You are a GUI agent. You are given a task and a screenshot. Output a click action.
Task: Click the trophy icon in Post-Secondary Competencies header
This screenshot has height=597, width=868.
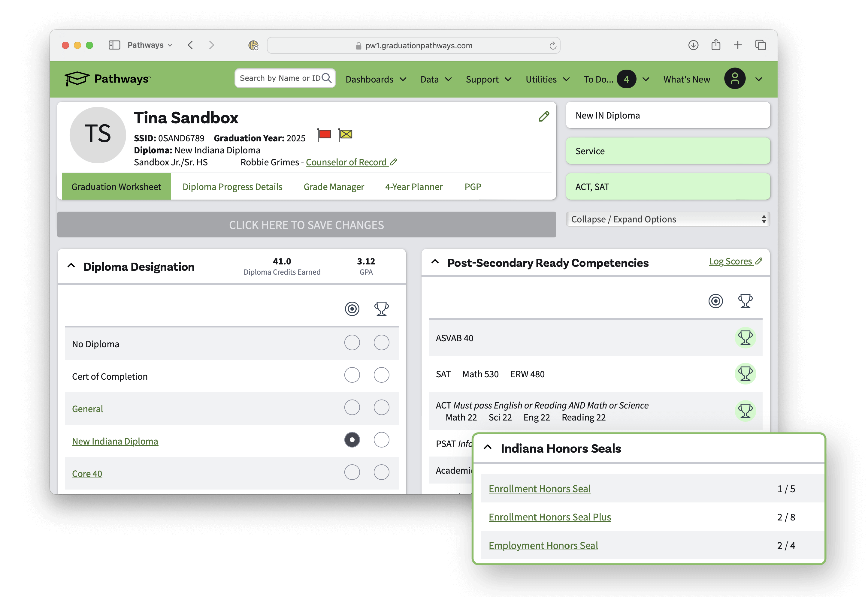(745, 301)
